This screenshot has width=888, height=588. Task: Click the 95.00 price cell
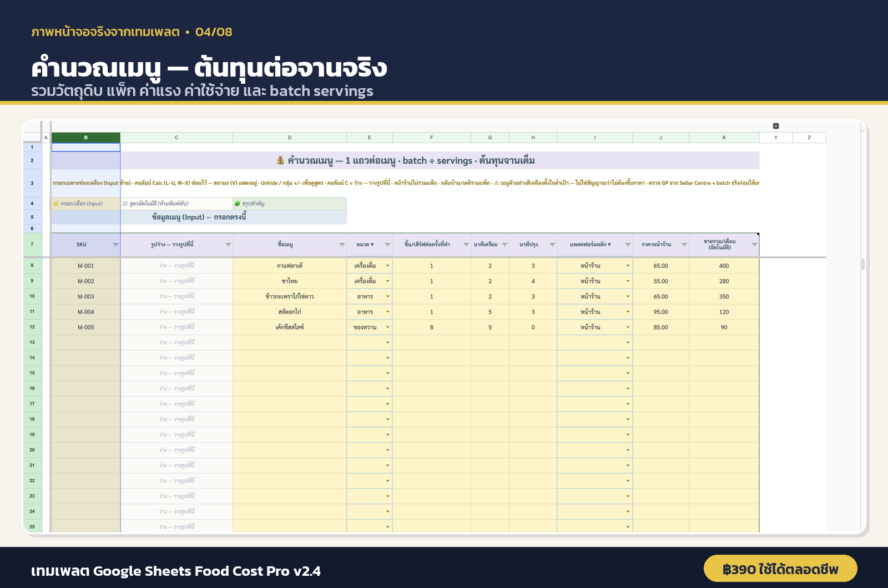[660, 312]
